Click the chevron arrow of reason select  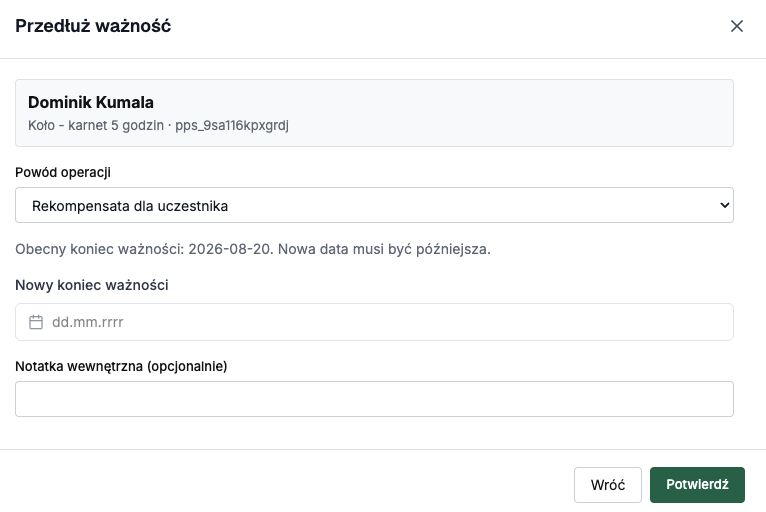(x=724, y=205)
